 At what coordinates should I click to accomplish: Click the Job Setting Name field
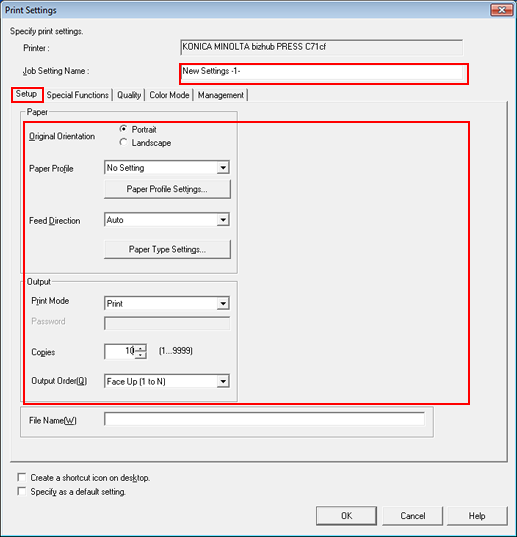[x=322, y=73]
